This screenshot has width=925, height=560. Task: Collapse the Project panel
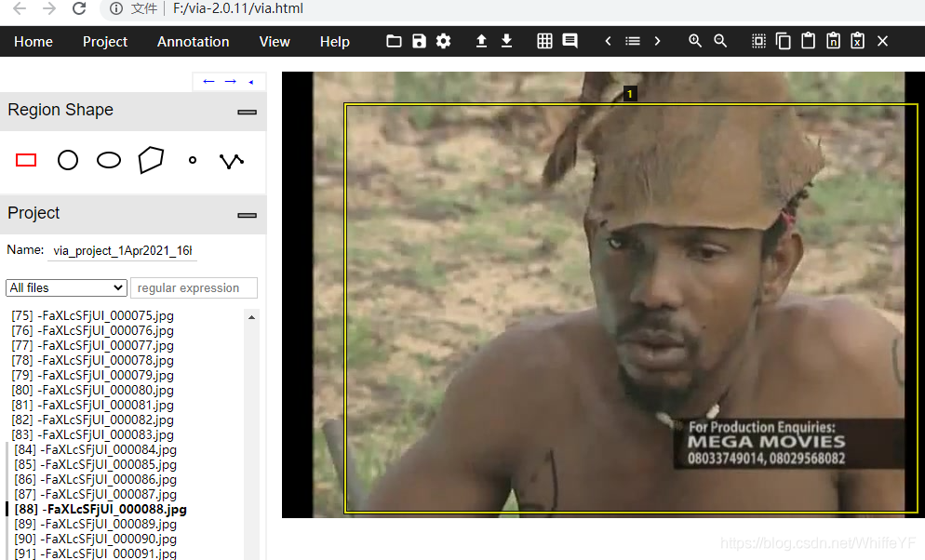click(247, 214)
